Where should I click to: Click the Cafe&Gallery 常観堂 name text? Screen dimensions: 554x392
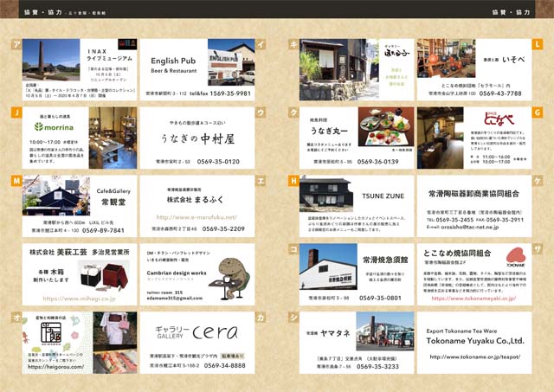[x=113, y=197]
